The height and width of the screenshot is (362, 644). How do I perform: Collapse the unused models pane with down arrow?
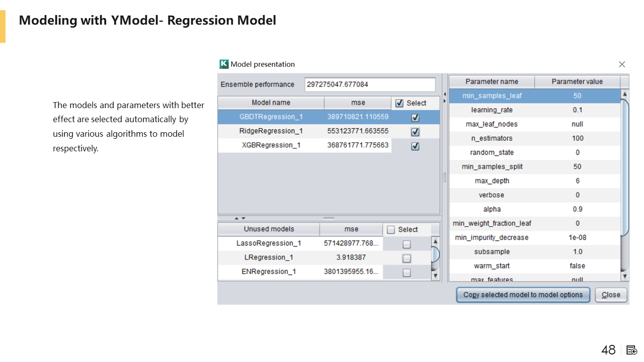[244, 218]
